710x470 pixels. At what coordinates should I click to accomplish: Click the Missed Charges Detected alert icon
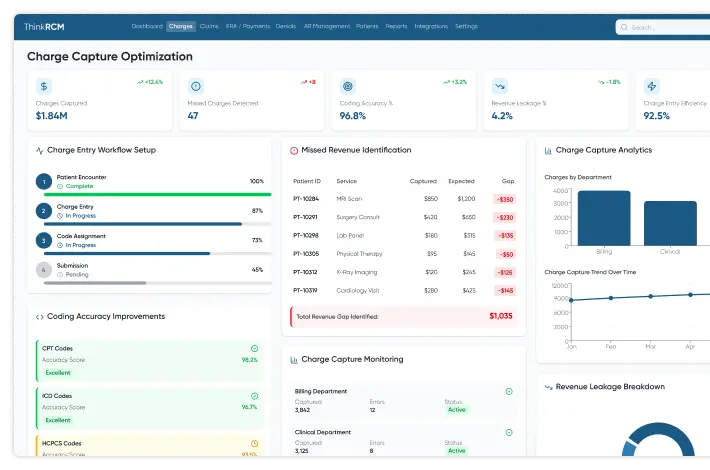[x=196, y=86]
